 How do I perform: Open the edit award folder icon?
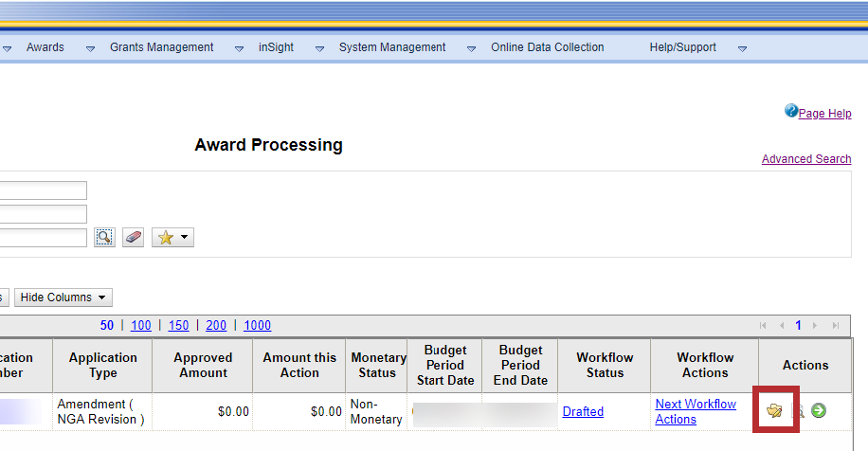click(x=774, y=410)
